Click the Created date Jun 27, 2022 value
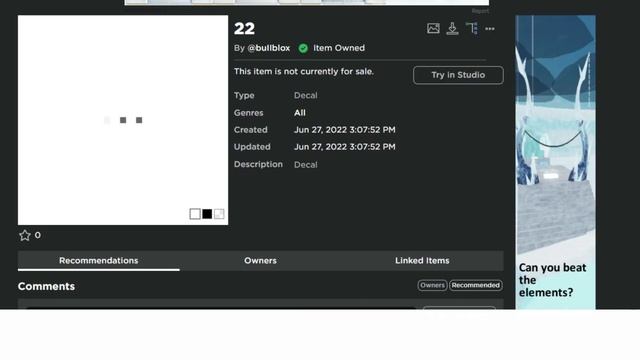Screen dimensions: 640x360 click(344, 130)
